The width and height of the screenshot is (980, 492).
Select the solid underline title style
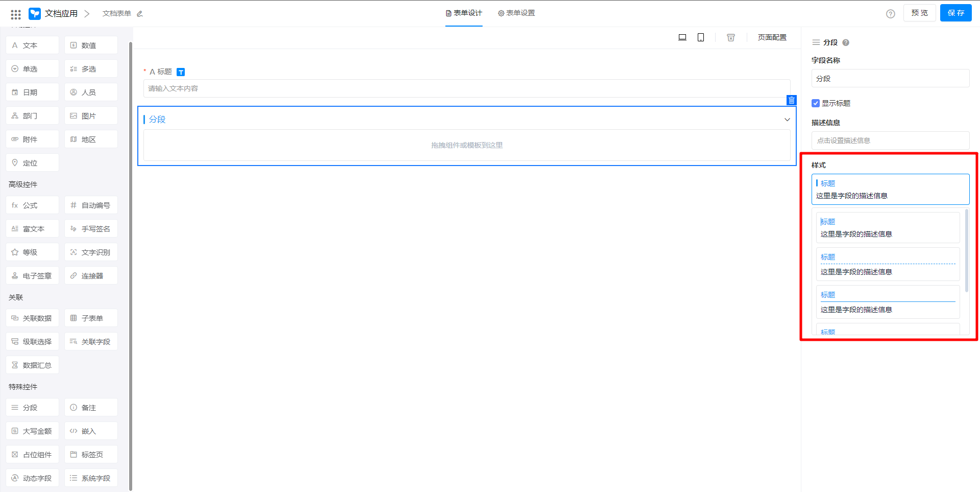pos(888,302)
